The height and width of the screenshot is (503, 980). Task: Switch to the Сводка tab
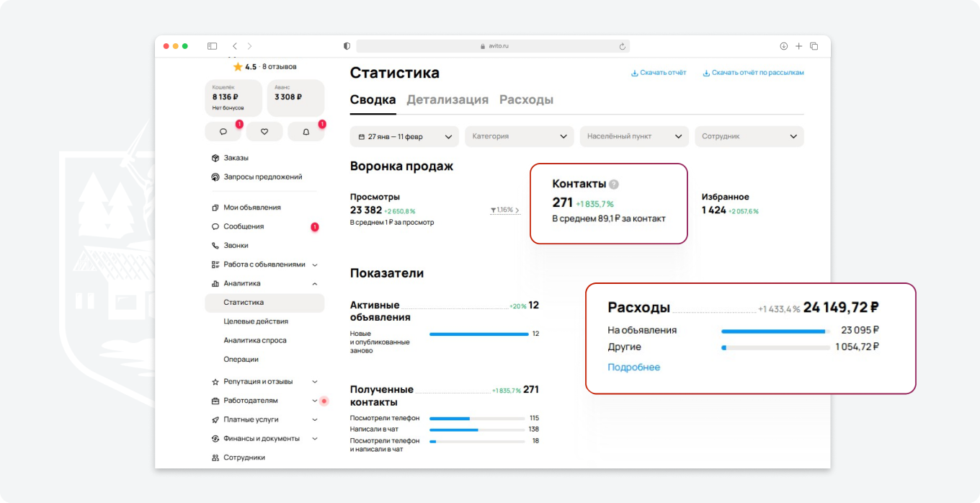click(373, 100)
